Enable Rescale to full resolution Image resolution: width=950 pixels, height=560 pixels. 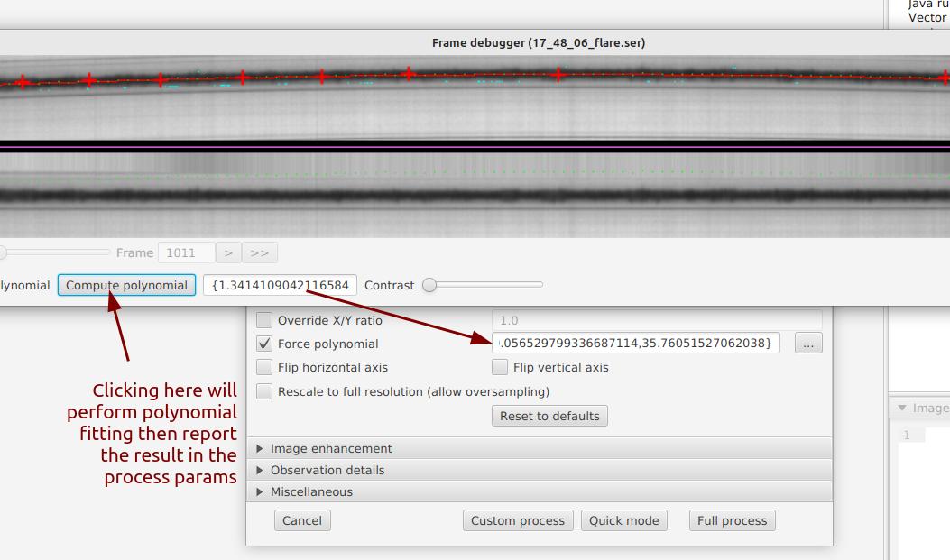click(264, 391)
